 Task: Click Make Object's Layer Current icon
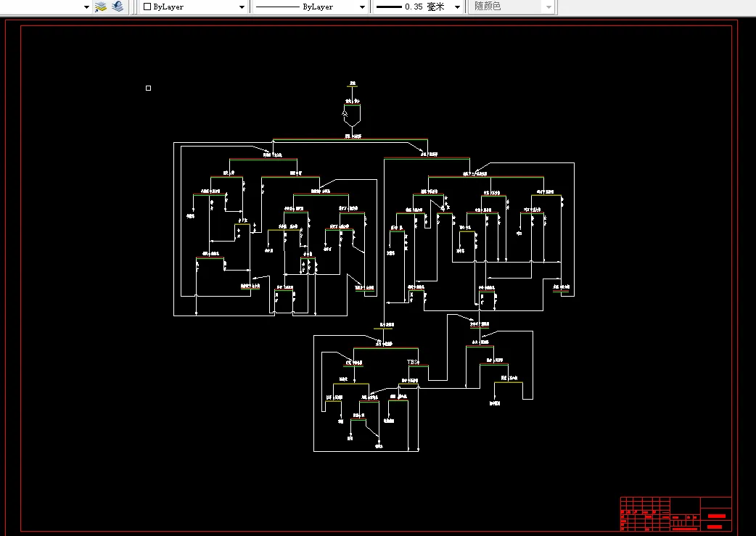pyautogui.click(x=101, y=7)
